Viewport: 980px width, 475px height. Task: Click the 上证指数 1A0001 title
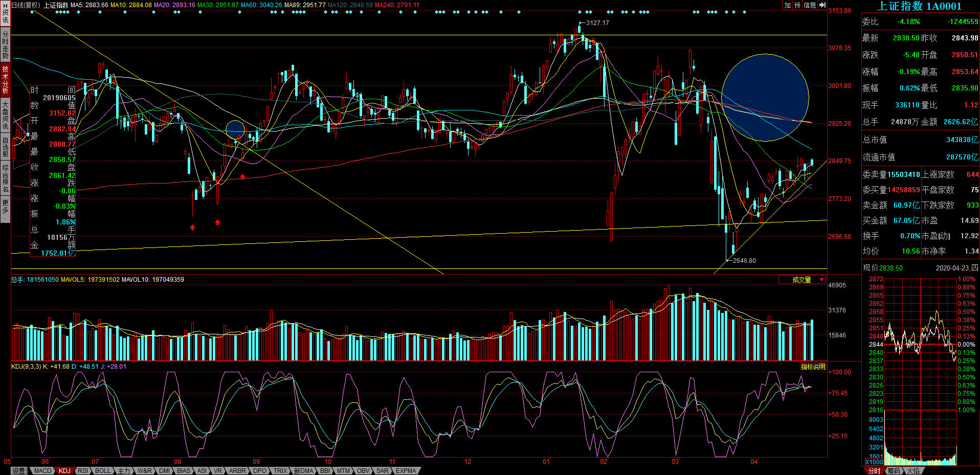(x=919, y=6)
